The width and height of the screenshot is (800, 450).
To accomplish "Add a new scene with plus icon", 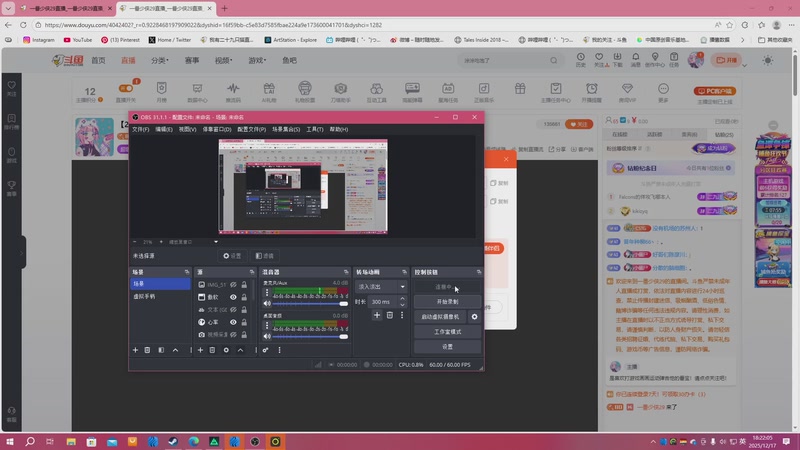I will [x=135, y=350].
